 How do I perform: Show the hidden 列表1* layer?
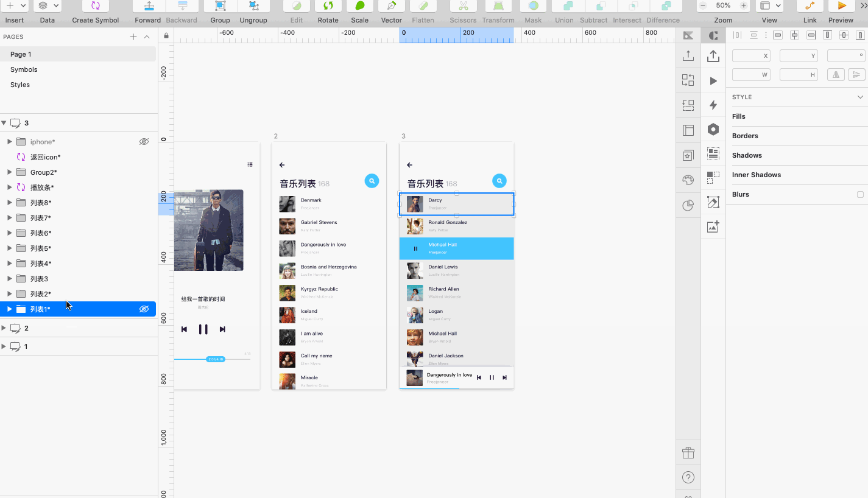(x=144, y=309)
